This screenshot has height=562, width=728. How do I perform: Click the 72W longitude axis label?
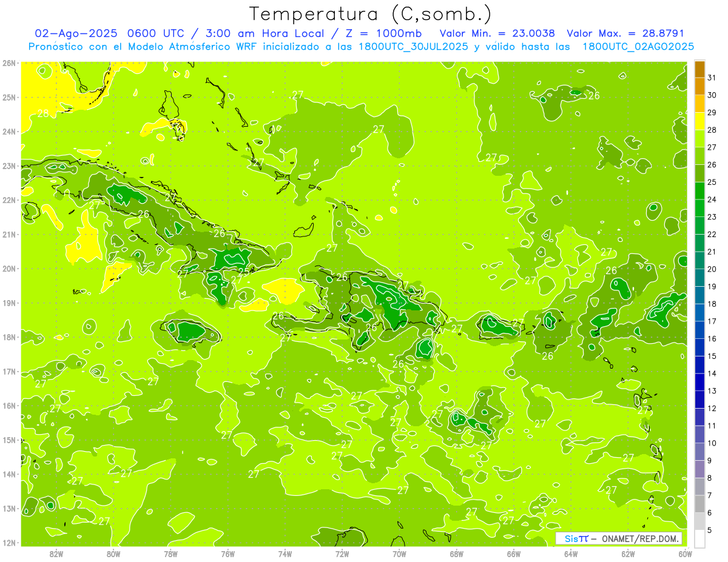tap(342, 554)
